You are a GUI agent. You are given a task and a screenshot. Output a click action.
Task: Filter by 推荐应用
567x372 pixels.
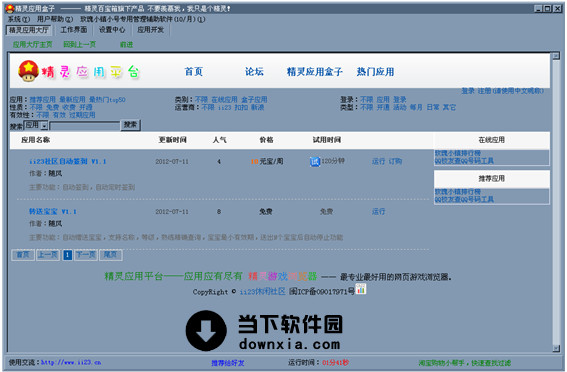(x=43, y=99)
